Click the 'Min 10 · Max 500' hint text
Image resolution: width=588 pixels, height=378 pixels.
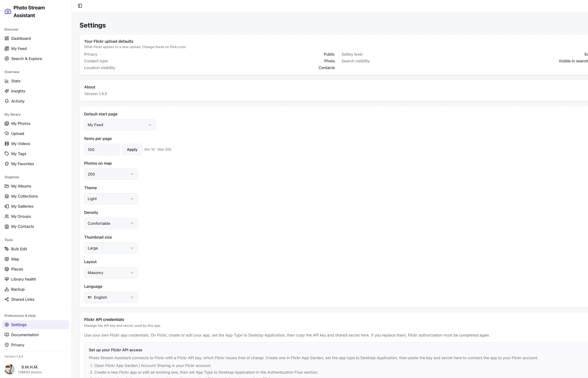coord(158,149)
